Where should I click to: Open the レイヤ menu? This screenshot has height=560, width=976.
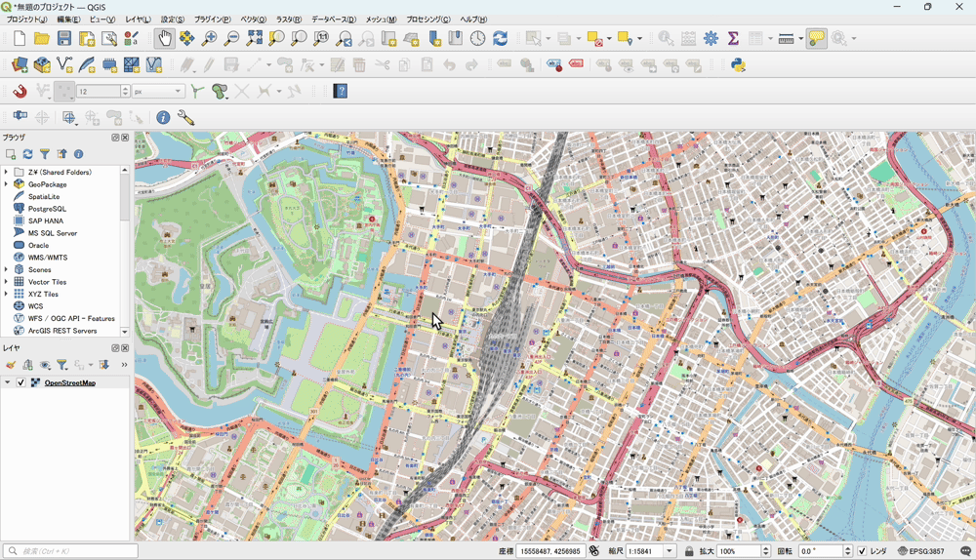pos(139,20)
